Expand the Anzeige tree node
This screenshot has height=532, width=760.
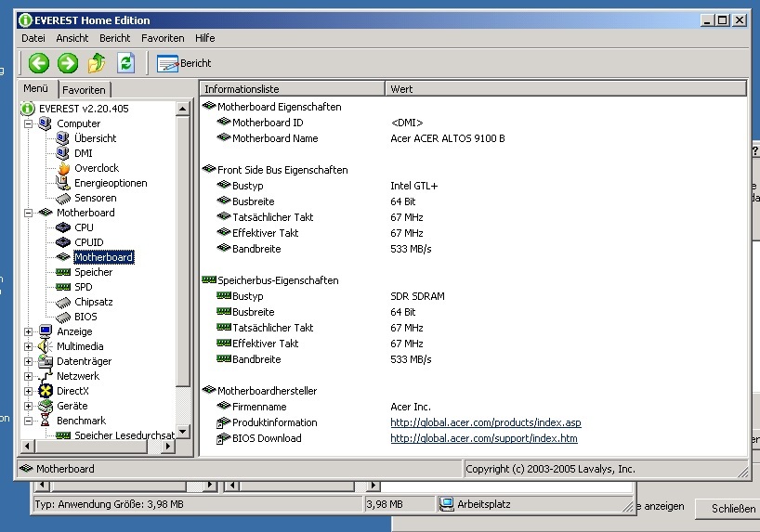pos(28,331)
